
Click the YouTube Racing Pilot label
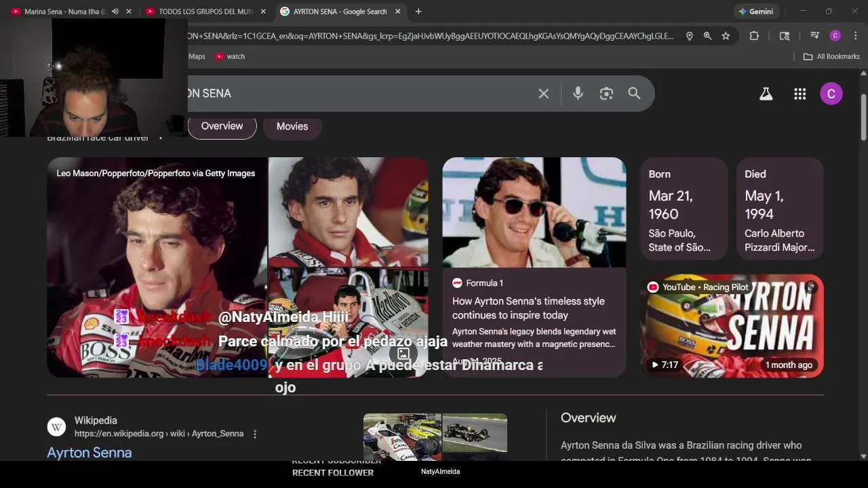[698, 287]
